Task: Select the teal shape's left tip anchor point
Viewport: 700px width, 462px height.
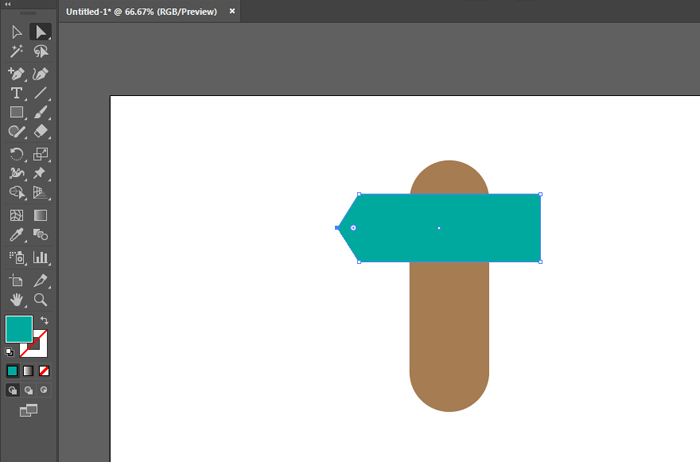Action: [337, 228]
